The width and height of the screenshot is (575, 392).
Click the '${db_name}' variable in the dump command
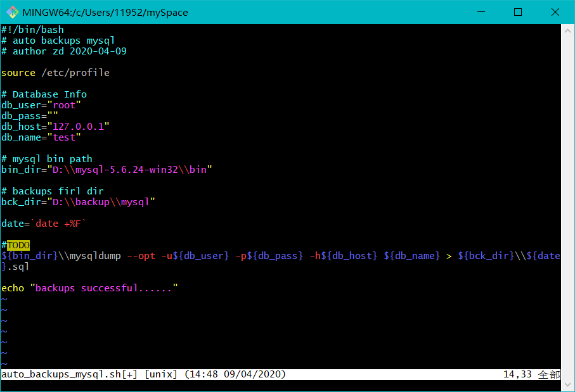tap(412, 256)
